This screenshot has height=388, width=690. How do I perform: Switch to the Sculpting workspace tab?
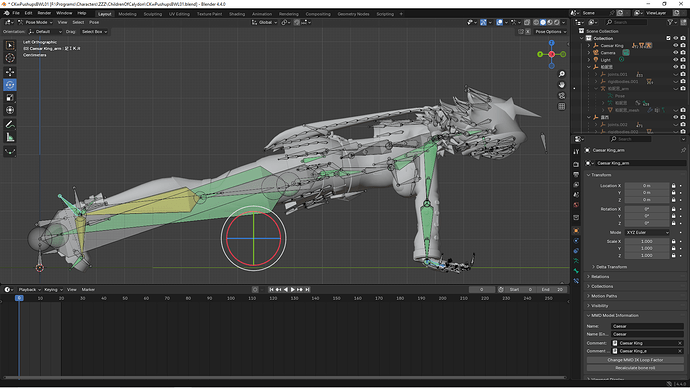tap(153, 14)
